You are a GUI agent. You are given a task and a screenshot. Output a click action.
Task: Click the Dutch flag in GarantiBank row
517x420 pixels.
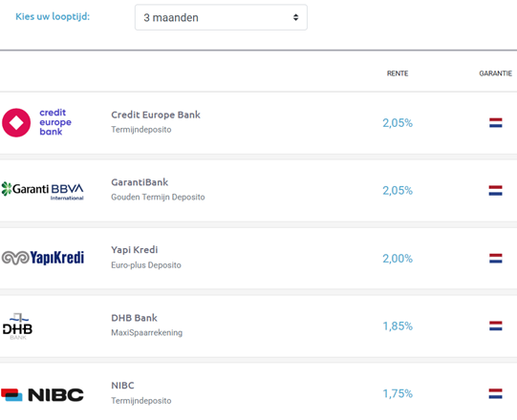[496, 190]
